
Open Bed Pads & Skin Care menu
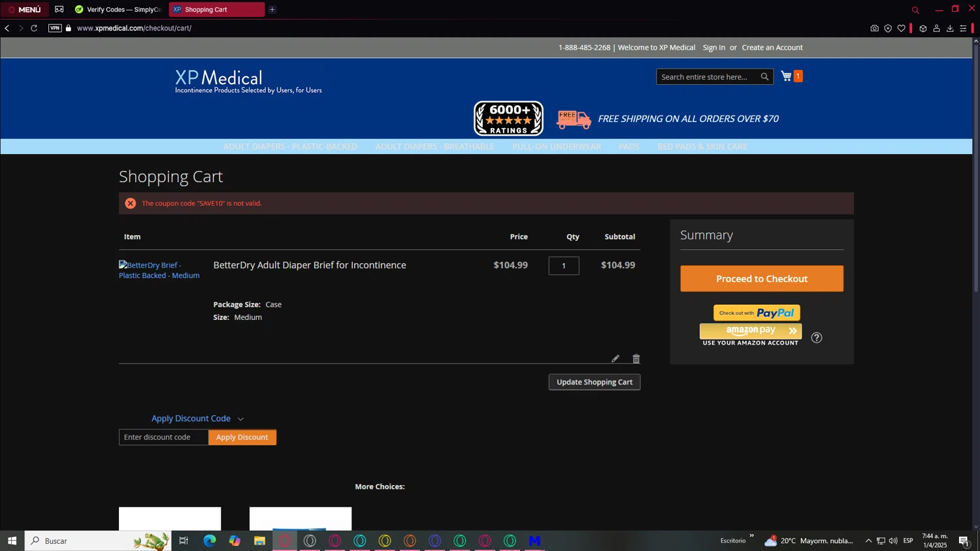(x=702, y=146)
